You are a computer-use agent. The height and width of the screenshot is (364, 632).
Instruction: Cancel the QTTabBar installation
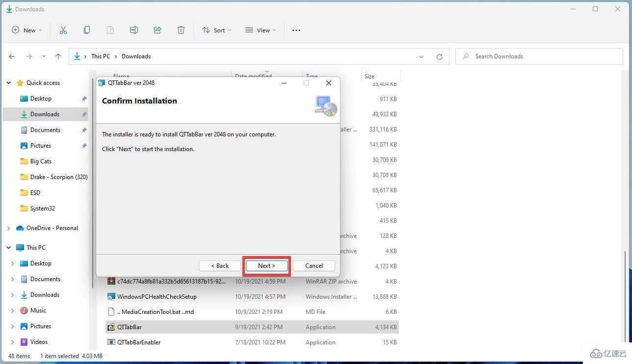[x=314, y=266]
